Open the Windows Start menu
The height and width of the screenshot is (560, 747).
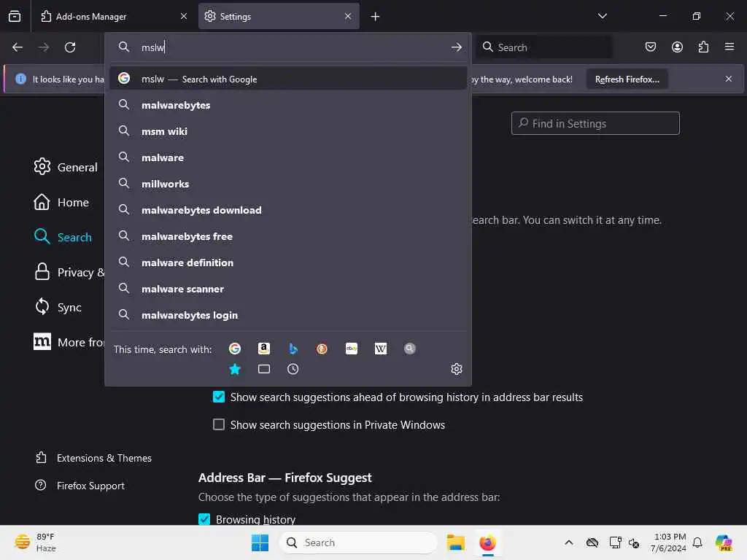coord(260,542)
